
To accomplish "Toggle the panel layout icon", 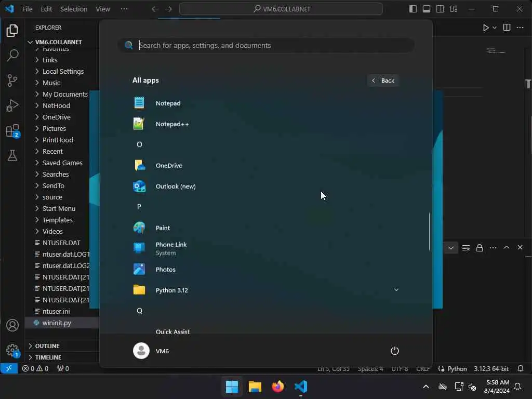I will [427, 9].
